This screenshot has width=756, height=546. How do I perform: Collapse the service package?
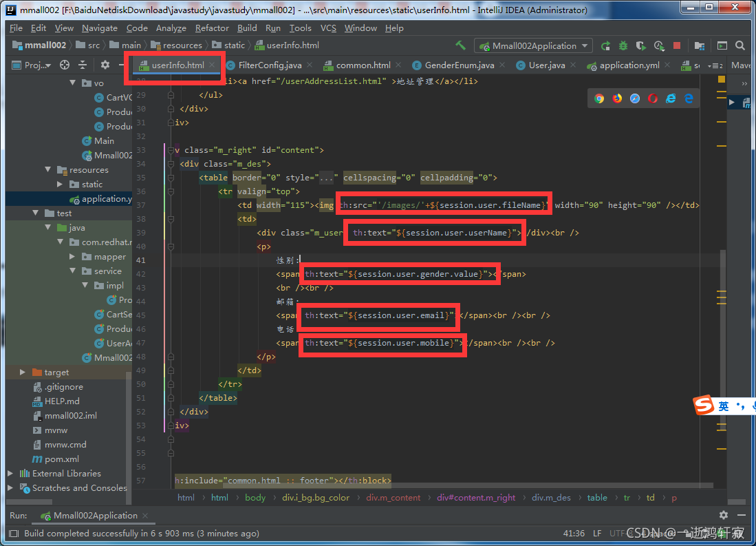pos(73,271)
